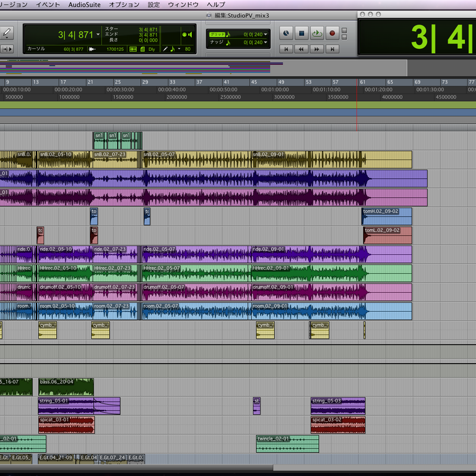
Task: Open the AudioSuite menu
Action: pos(84,4)
